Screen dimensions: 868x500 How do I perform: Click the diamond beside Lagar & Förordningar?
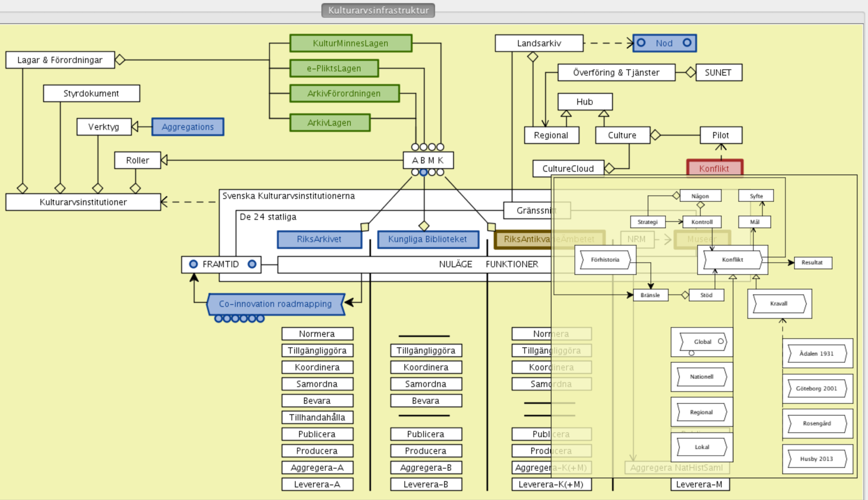coord(120,60)
